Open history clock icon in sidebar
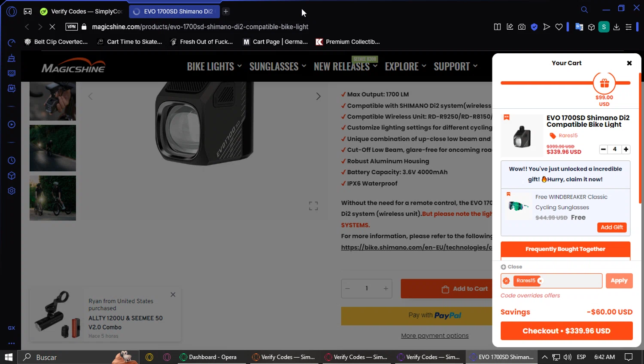The image size is (644, 364). [12, 160]
